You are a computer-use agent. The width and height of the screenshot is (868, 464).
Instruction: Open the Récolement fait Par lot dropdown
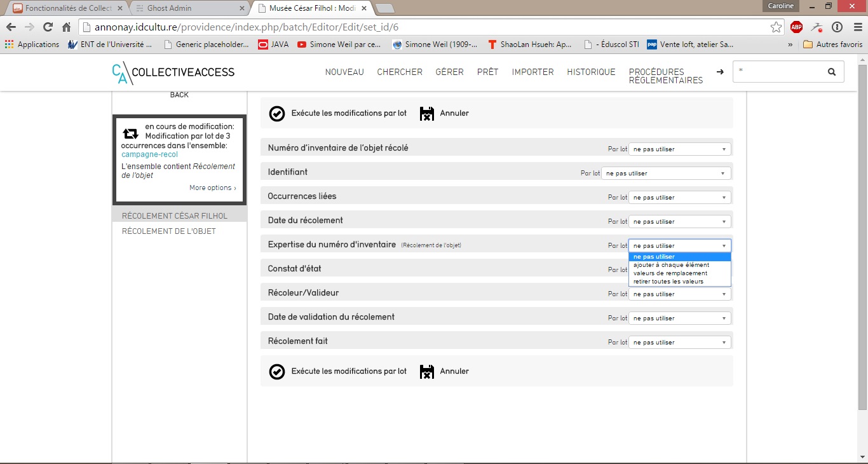pyautogui.click(x=680, y=343)
